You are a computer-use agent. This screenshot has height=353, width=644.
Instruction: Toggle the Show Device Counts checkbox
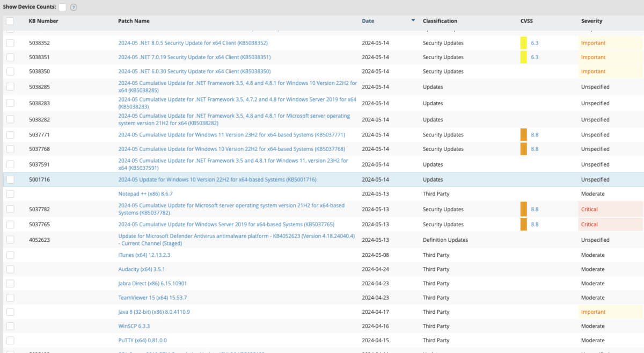pos(63,7)
